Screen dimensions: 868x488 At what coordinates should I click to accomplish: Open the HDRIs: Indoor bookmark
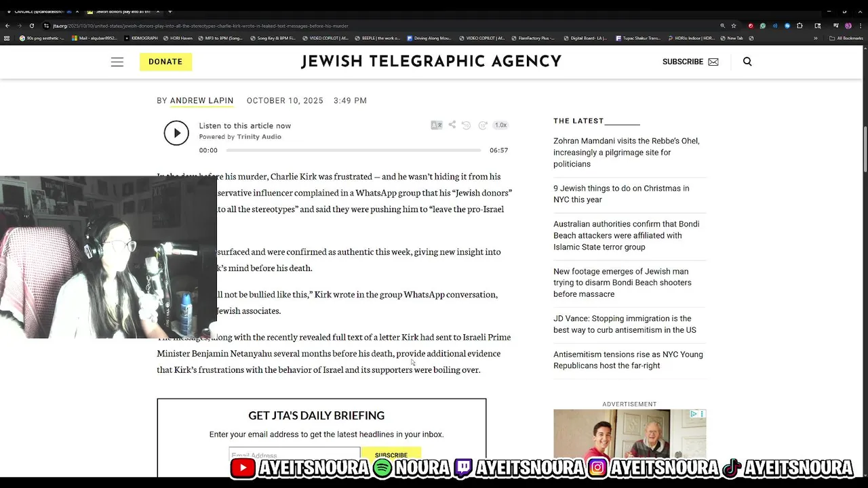point(692,38)
